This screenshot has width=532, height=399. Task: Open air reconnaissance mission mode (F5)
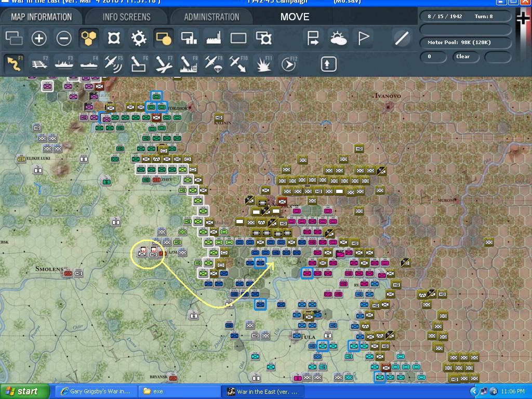pos(113,63)
